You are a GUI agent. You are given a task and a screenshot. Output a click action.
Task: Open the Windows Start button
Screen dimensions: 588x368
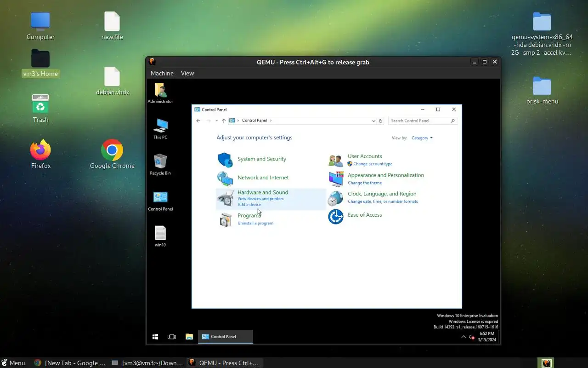[x=155, y=337]
